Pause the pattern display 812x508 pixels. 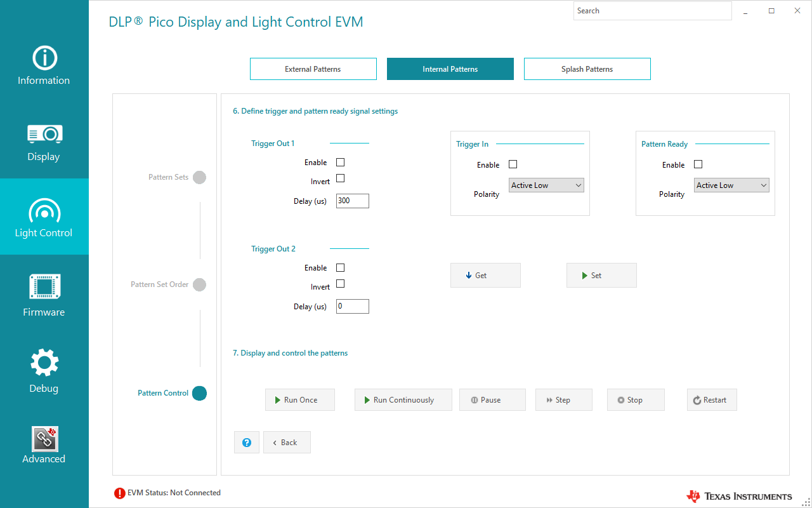click(x=492, y=400)
